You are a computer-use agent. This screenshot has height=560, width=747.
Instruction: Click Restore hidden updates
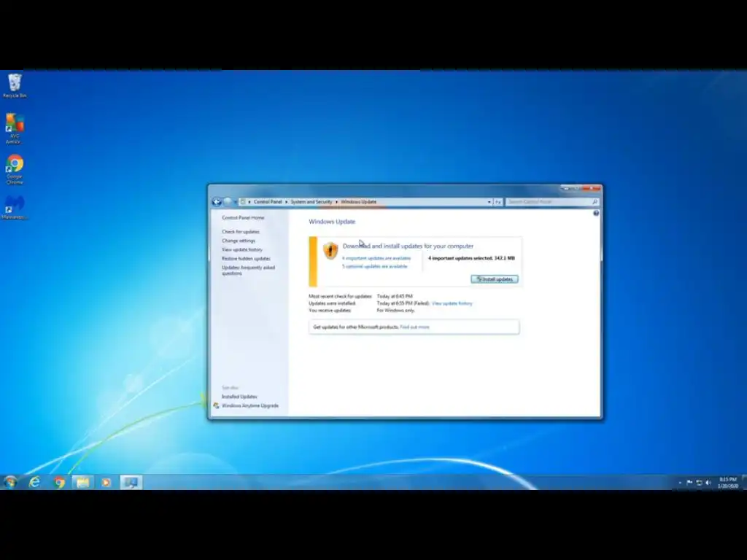[246, 259]
